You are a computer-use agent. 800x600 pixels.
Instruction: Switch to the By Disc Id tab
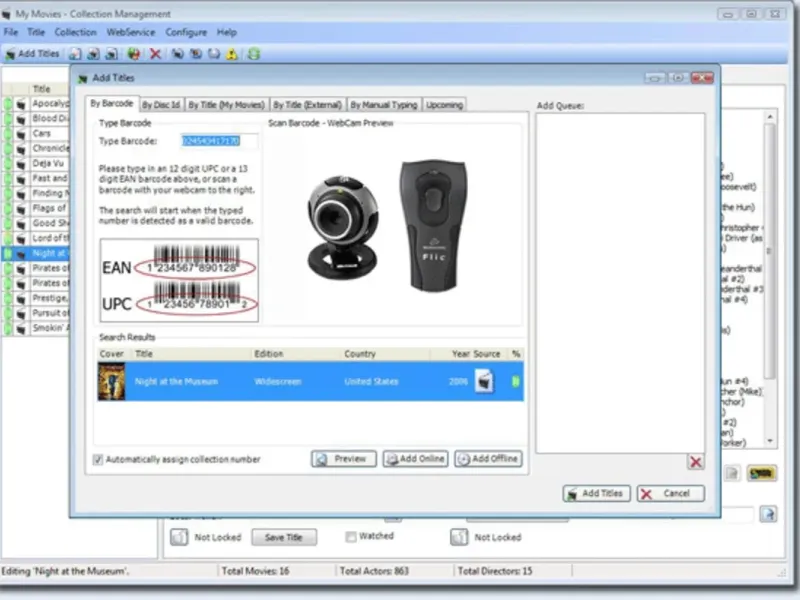pyautogui.click(x=161, y=105)
